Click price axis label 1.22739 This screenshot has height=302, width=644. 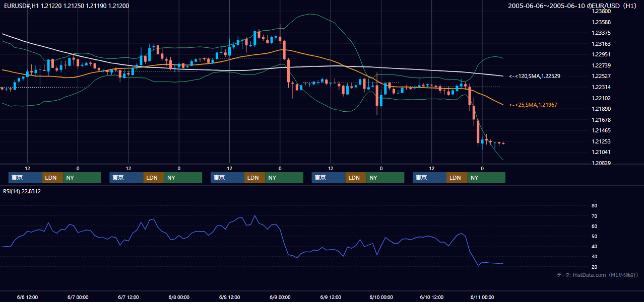click(601, 65)
